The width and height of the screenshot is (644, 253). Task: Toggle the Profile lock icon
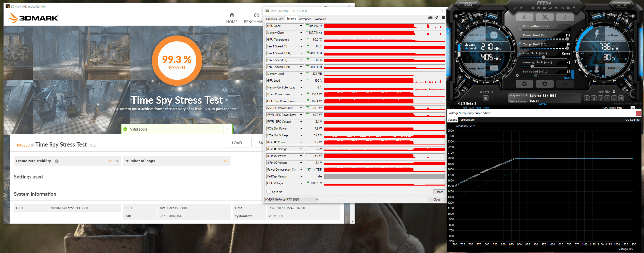click(x=614, y=92)
